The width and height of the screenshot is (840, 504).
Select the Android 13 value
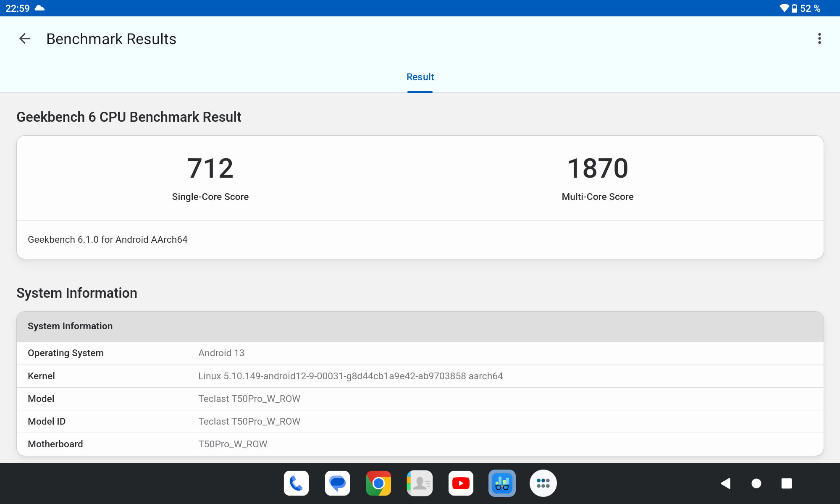click(x=221, y=353)
